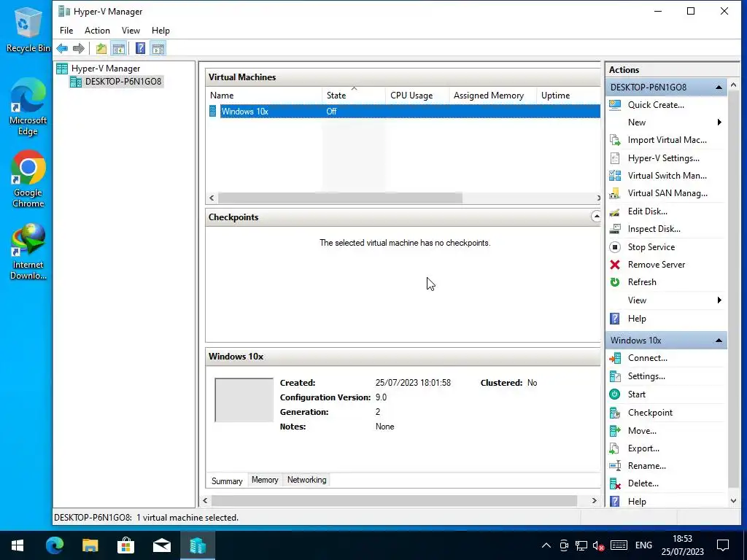The height and width of the screenshot is (560, 747).
Task: Collapse the Checkpoints pane
Action: (596, 217)
